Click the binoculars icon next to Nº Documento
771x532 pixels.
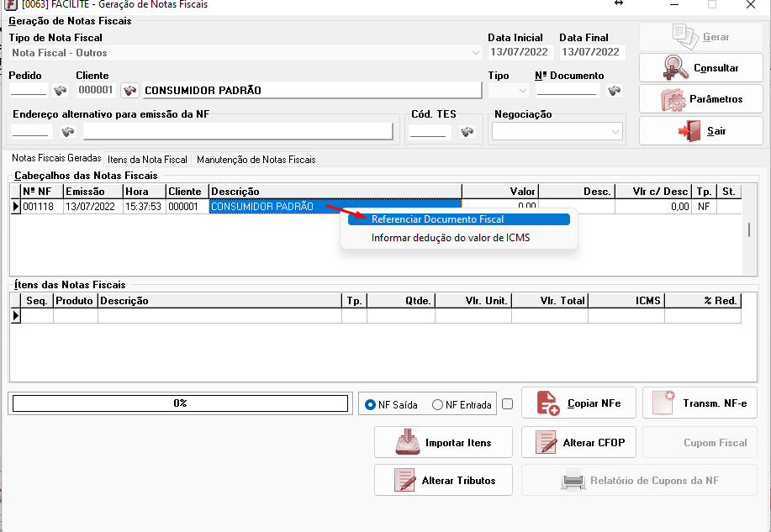[614, 91]
